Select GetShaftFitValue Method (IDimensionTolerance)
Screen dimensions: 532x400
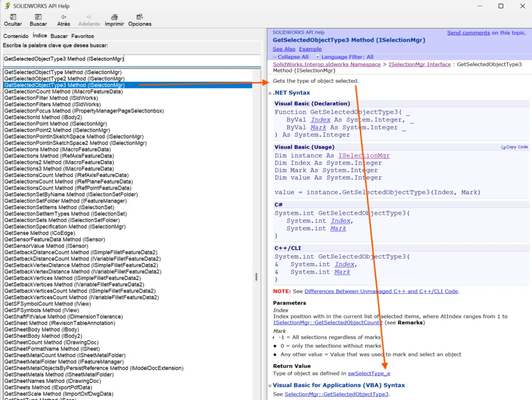pos(63,317)
